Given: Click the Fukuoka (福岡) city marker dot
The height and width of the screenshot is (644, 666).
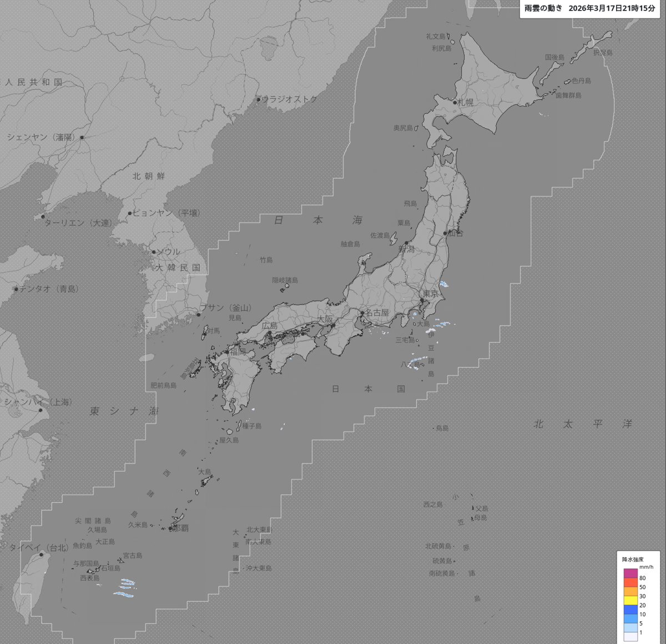Looking at the screenshot, I should (227, 352).
